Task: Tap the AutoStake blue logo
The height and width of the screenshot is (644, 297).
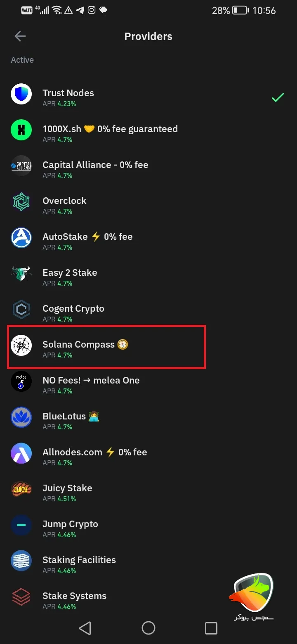Action: [21, 237]
